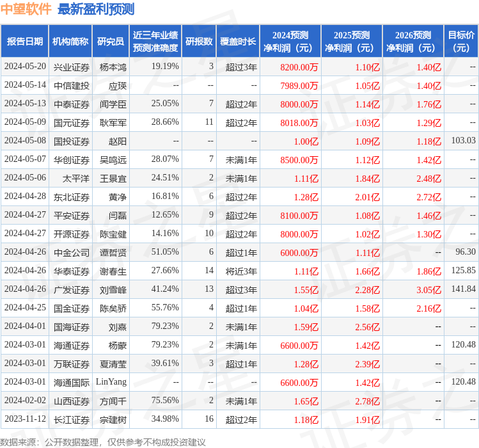Select the 中信建投 institution cell
Screen dimensions: 479x448
pyautogui.click(x=72, y=86)
